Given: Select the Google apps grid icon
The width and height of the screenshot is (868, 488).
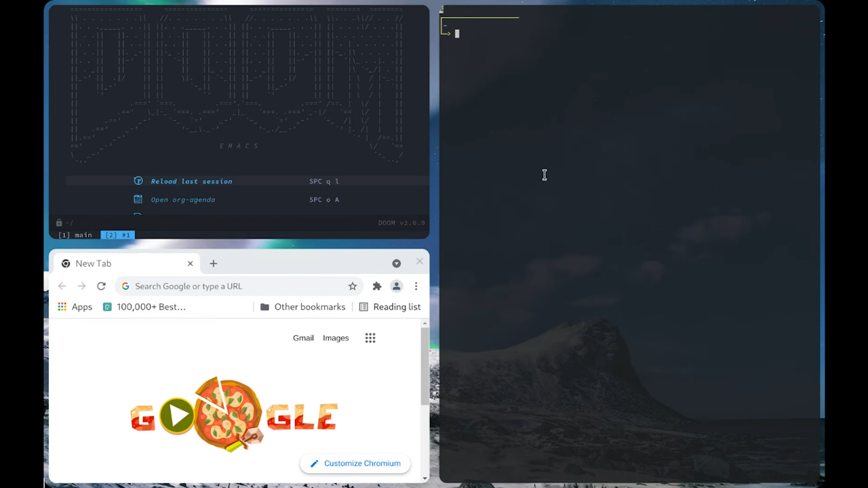Looking at the screenshot, I should tap(370, 338).
